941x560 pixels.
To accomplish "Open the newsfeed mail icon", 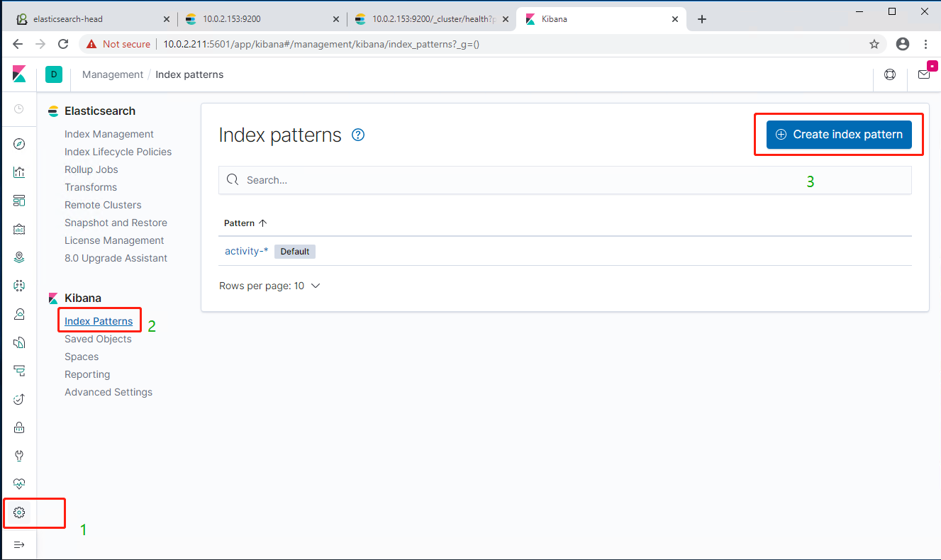I will click(924, 74).
